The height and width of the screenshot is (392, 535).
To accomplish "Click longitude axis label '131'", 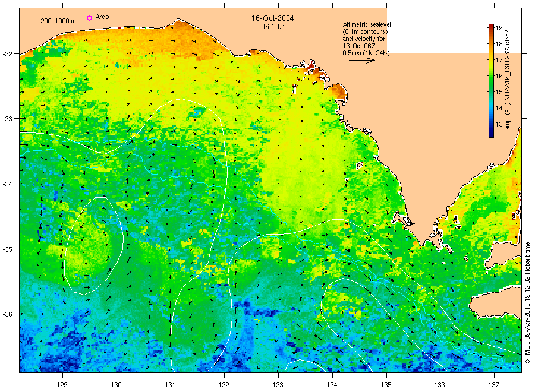I will [x=170, y=385].
